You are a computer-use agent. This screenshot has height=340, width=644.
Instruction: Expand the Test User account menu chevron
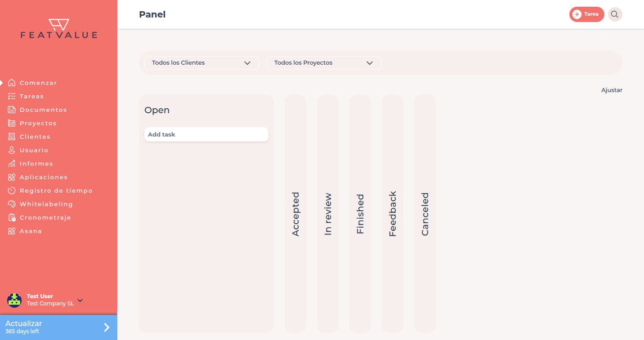pyautogui.click(x=80, y=300)
